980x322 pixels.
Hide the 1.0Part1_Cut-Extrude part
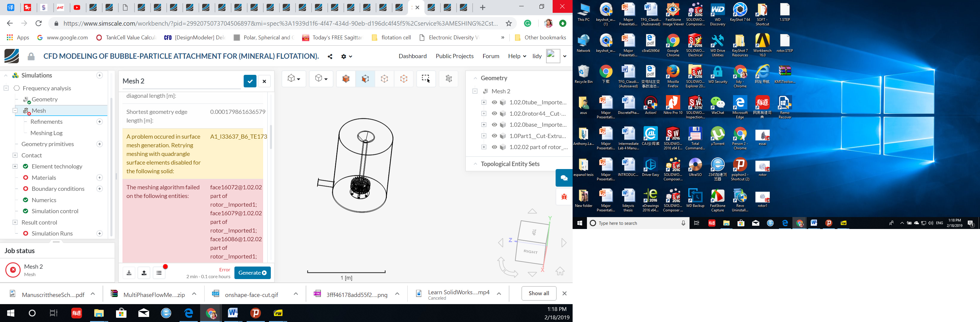(x=494, y=136)
